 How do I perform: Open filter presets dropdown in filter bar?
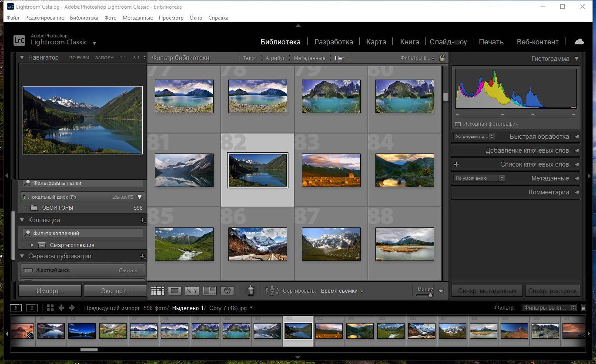pos(418,58)
